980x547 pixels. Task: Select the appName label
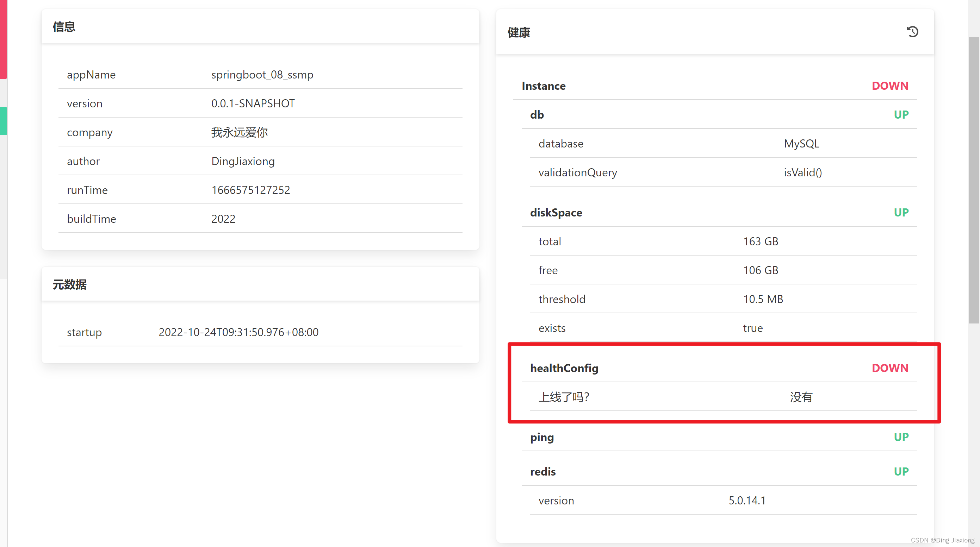(91, 75)
